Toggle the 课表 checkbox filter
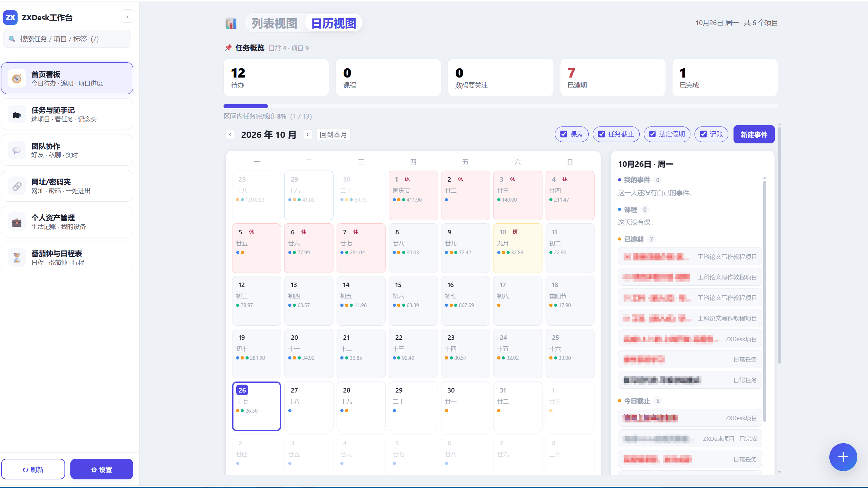This screenshot has width=868, height=488. [571, 134]
